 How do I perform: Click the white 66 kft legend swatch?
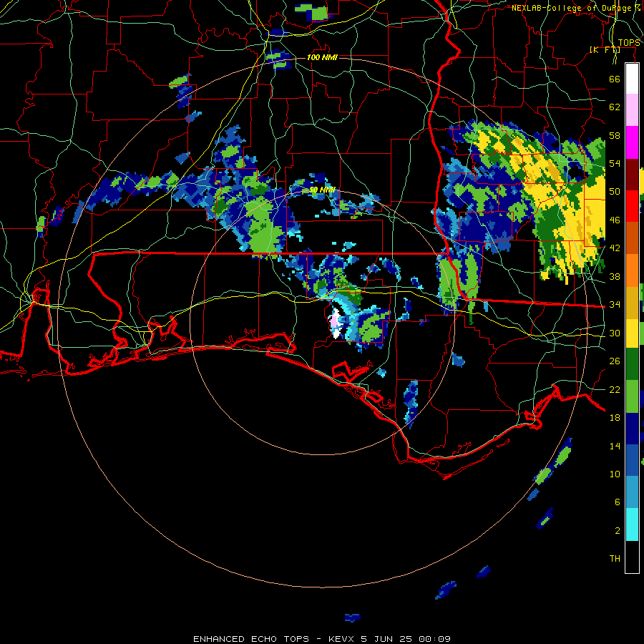pyautogui.click(x=632, y=79)
